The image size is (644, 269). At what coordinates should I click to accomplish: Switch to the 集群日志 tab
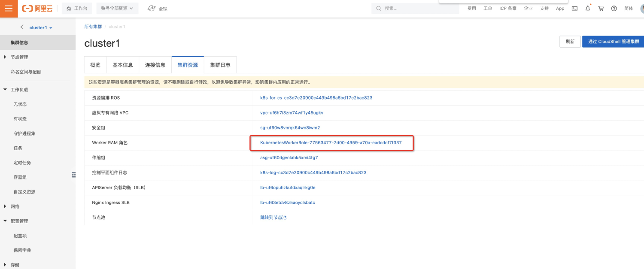[220, 65]
